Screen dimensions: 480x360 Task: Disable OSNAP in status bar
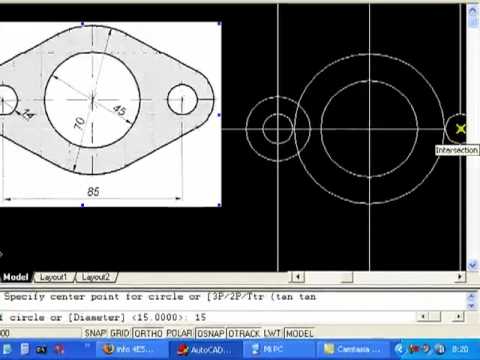pos(211,333)
